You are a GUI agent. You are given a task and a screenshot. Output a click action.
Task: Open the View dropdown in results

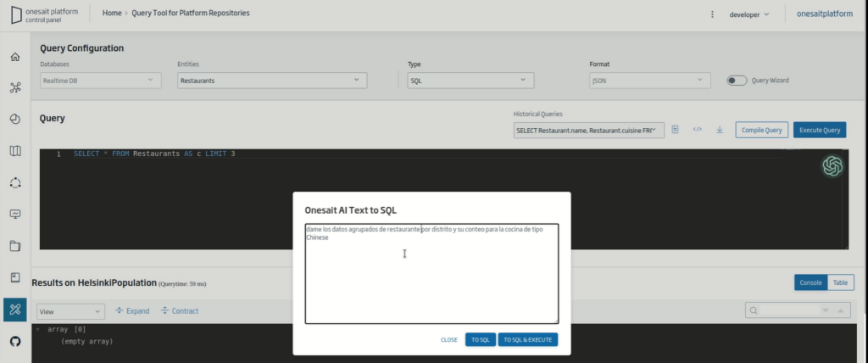[x=71, y=311]
